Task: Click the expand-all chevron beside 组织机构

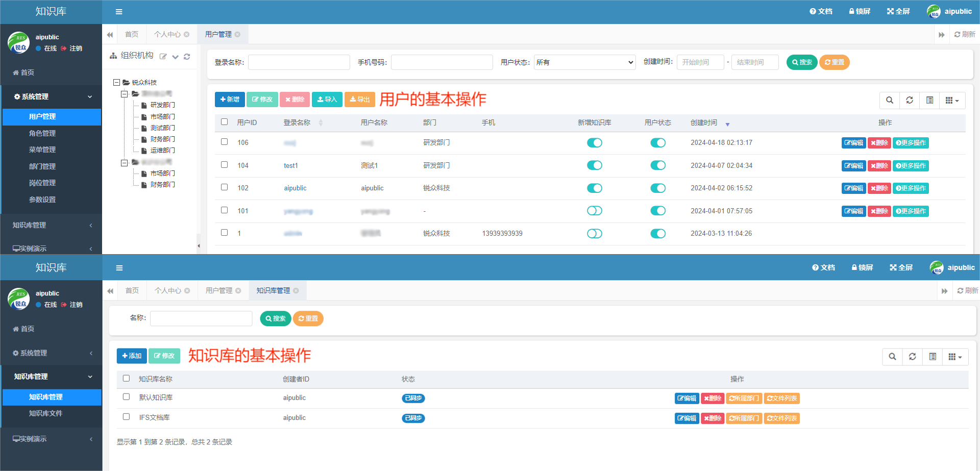Action: (x=175, y=57)
